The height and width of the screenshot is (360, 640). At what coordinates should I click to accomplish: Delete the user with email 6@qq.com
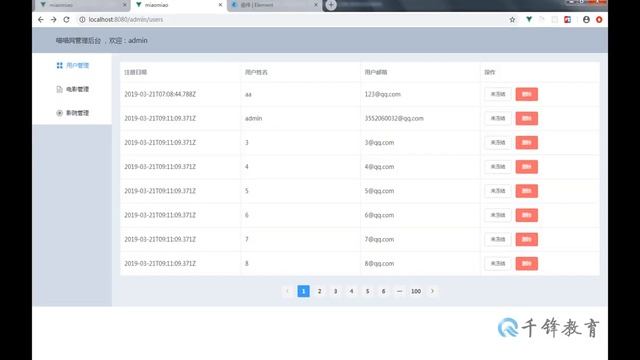pos(527,215)
